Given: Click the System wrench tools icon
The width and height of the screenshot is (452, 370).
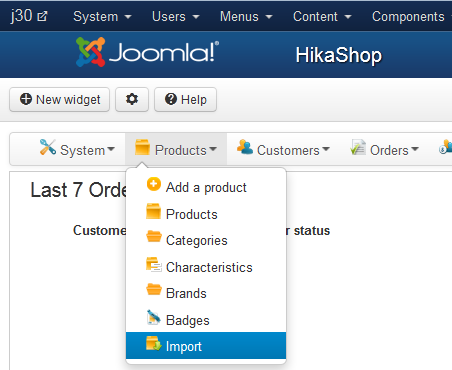Looking at the screenshot, I should tap(48, 147).
